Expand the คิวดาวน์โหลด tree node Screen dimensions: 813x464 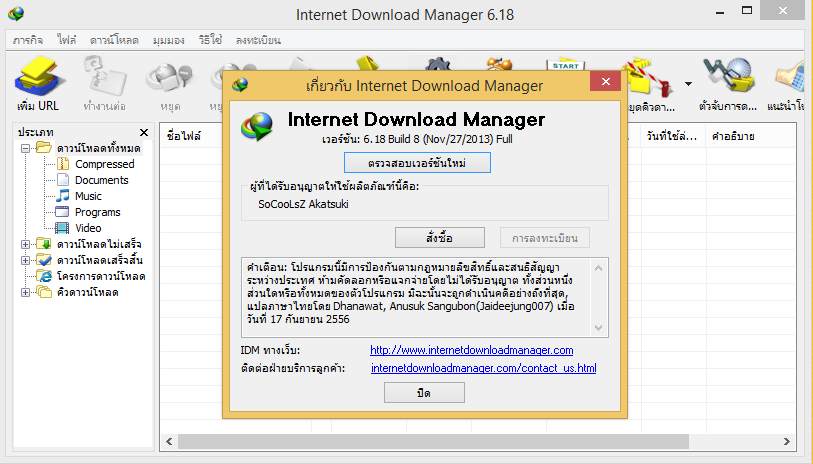pos(25,292)
